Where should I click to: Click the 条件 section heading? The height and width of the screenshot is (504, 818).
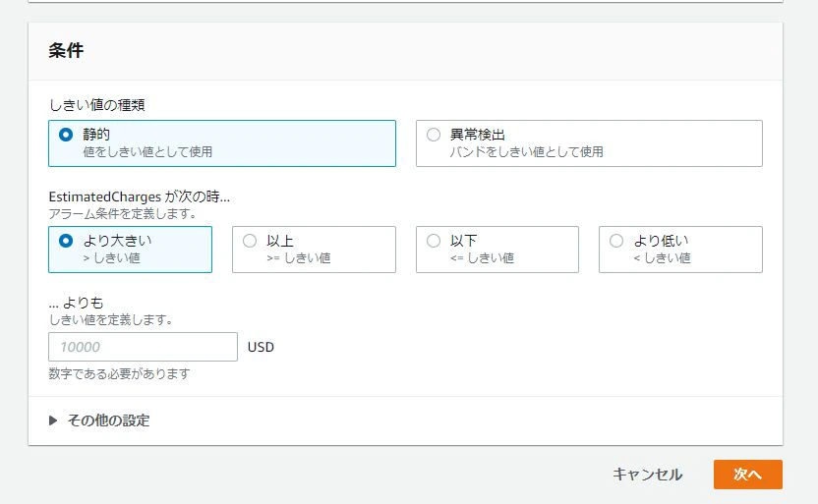click(x=66, y=50)
